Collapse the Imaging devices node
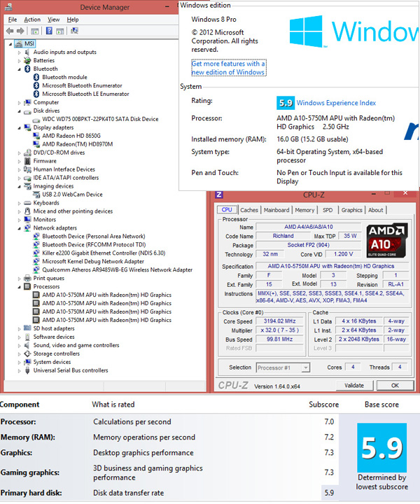The image size is (420, 504). click(x=20, y=186)
